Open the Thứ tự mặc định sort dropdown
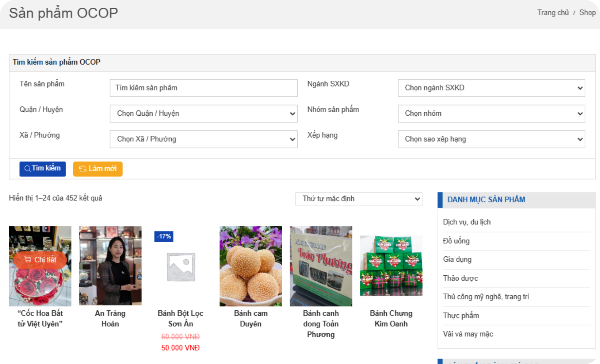600x364 pixels. point(359,199)
